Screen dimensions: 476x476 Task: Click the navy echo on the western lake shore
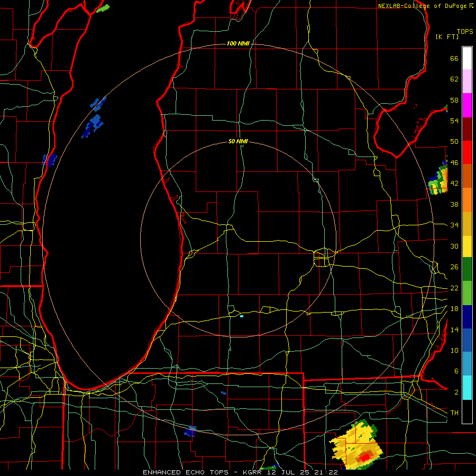(50, 160)
